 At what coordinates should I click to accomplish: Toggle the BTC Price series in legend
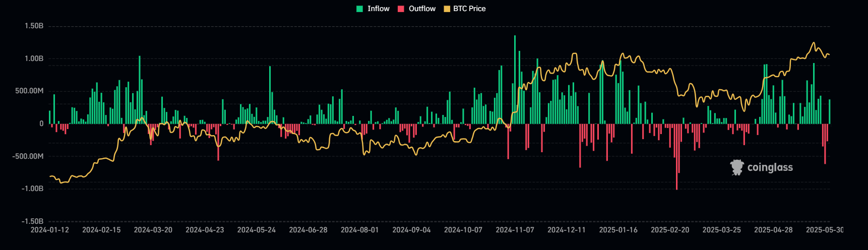(x=465, y=9)
